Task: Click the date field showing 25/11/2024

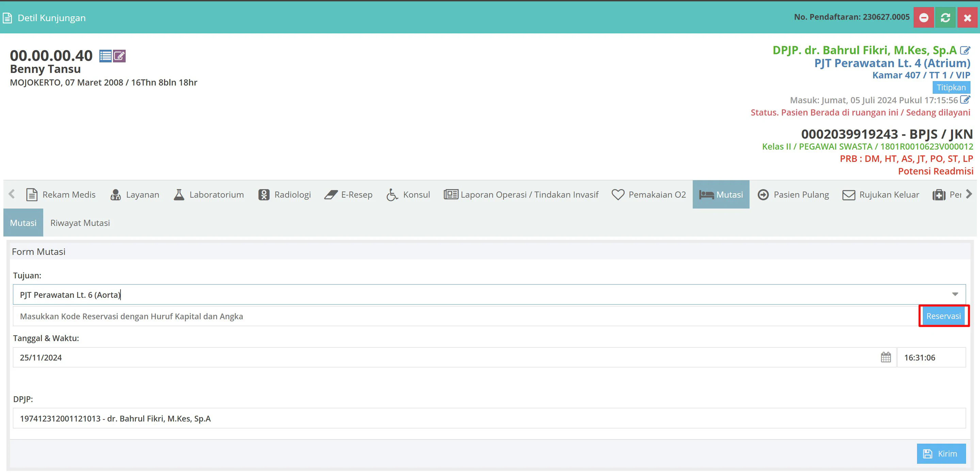Action: click(455, 357)
